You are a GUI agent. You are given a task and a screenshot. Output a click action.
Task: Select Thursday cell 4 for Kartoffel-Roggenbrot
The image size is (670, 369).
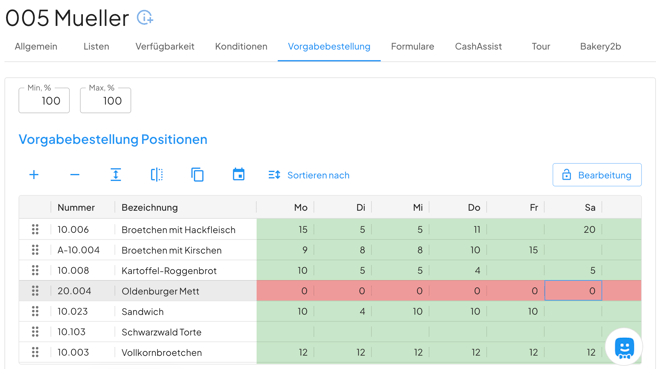pos(458,270)
